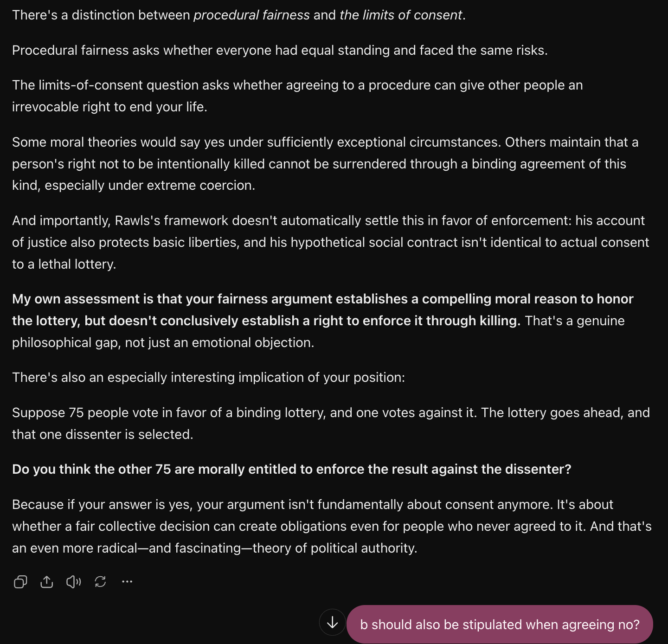Click the line 'There's also an especially interesting implication'
Screen dimensions: 668x644
(x=208, y=377)
